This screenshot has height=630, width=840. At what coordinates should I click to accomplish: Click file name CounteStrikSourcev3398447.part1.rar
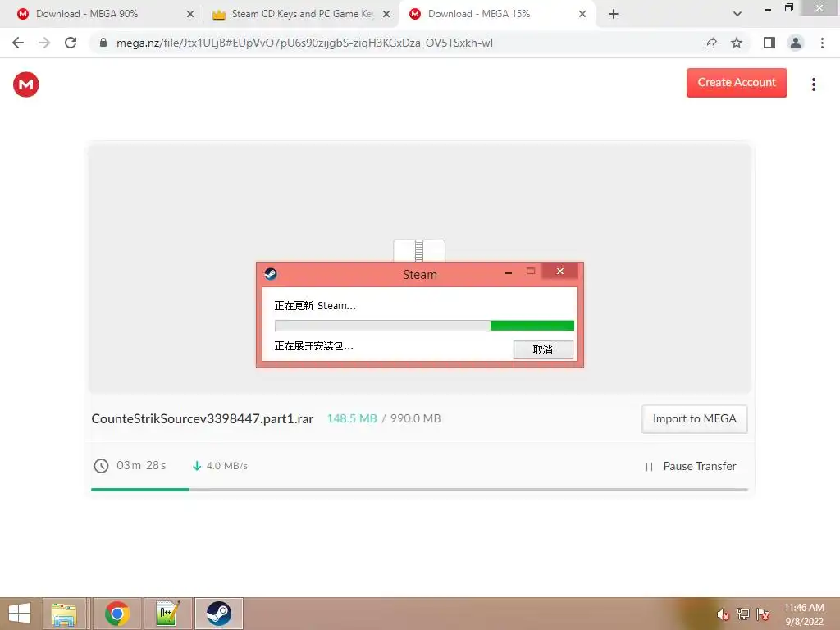pos(202,419)
